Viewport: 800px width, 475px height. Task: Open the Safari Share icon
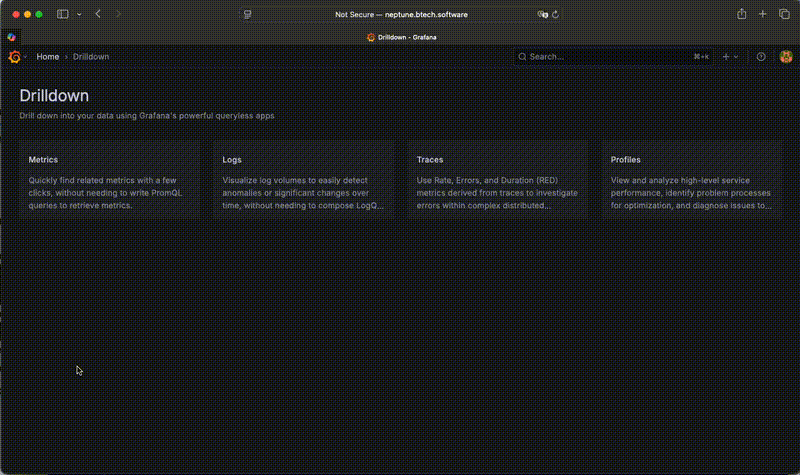coord(741,14)
